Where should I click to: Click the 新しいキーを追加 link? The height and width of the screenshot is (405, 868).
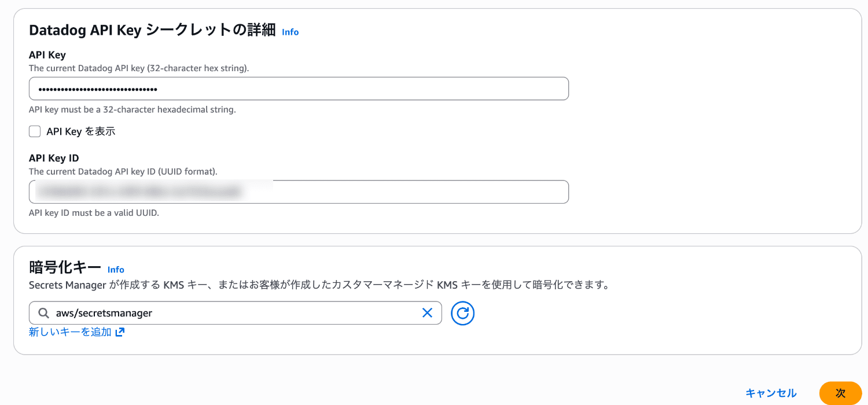point(70,332)
